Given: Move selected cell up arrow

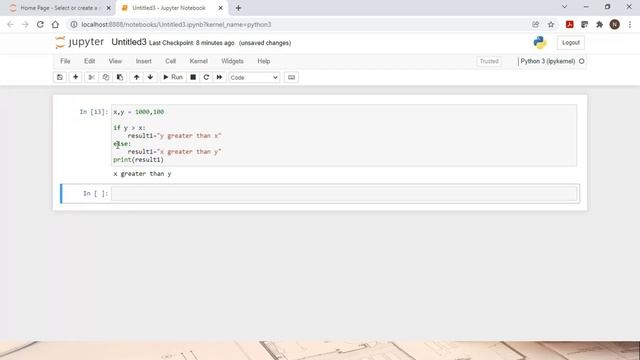Looking at the screenshot, I should click(136, 77).
